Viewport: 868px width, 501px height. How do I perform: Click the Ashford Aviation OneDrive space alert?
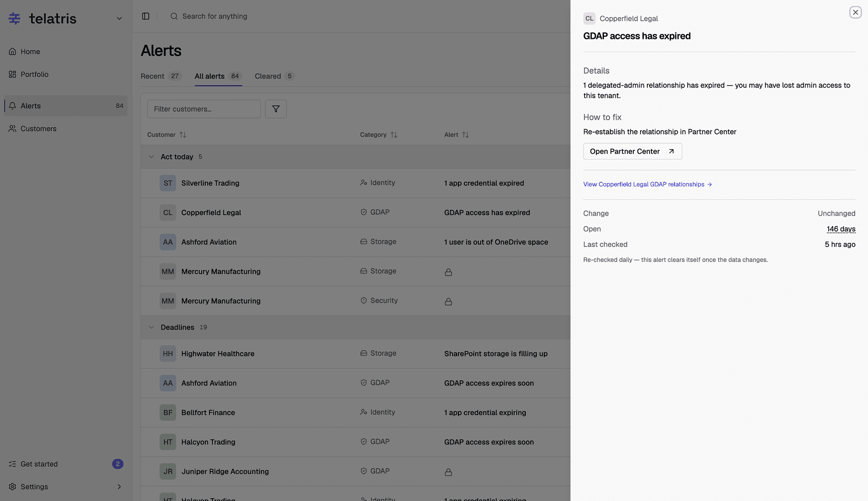pos(496,242)
